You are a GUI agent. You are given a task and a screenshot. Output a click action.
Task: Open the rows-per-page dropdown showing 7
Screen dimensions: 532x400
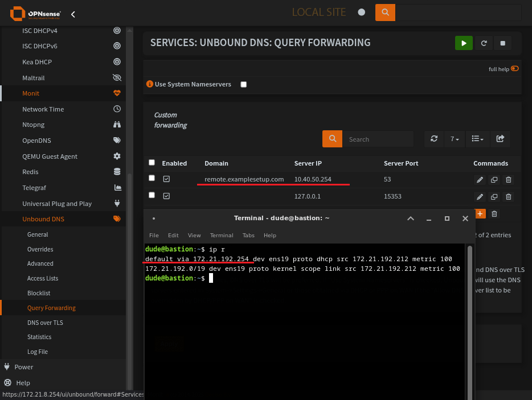[x=455, y=139]
